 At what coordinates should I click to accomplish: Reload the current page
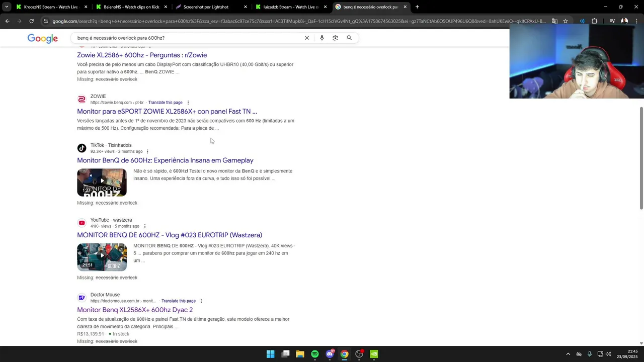tap(31, 21)
